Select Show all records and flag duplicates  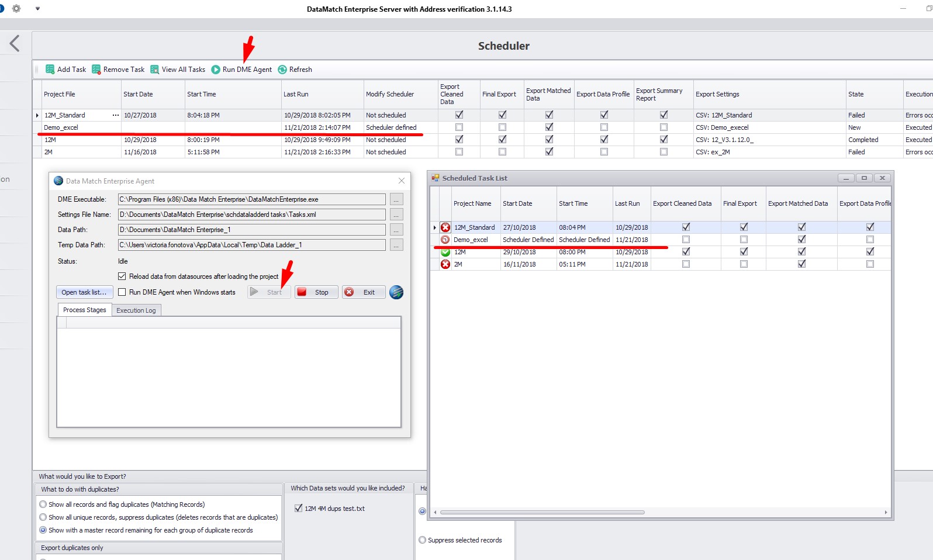(x=43, y=504)
